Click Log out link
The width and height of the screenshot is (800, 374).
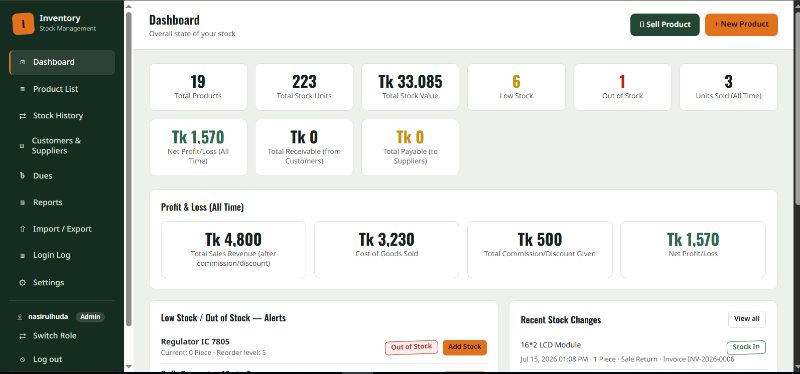coord(47,360)
